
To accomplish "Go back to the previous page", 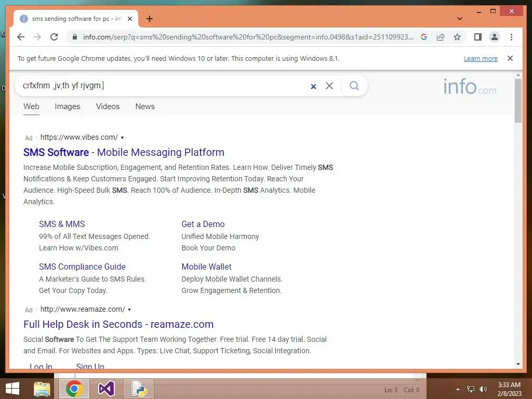I will point(21,37).
